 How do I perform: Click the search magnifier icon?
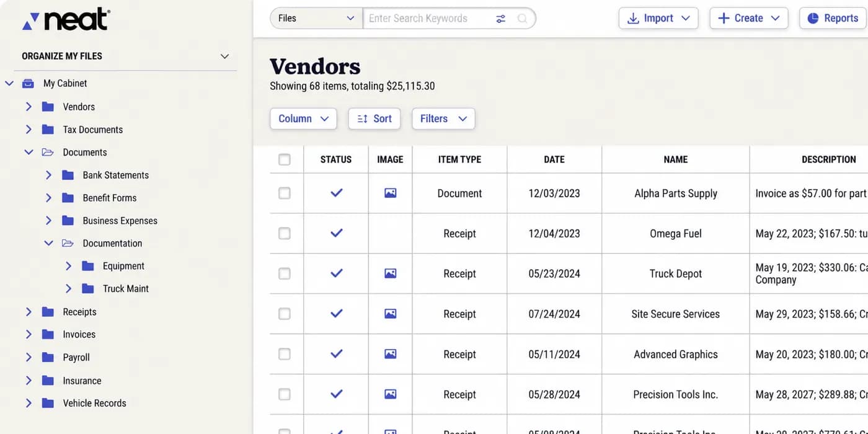pos(523,19)
